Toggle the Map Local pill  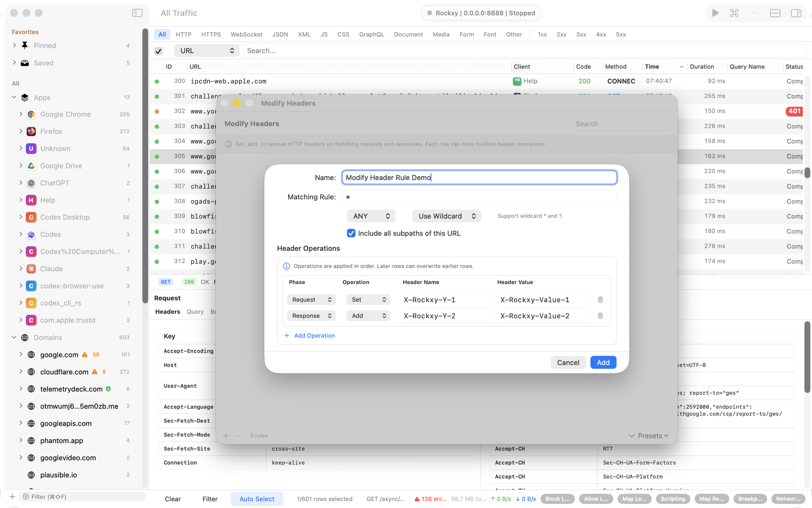634,499
